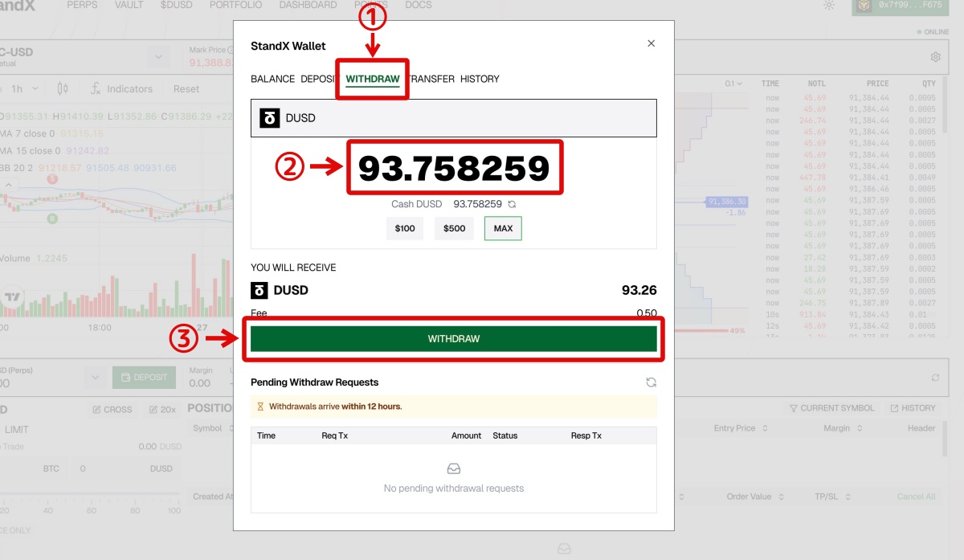This screenshot has width=964, height=560.
Task: Open the Indicators fx tool
Action: click(x=121, y=89)
